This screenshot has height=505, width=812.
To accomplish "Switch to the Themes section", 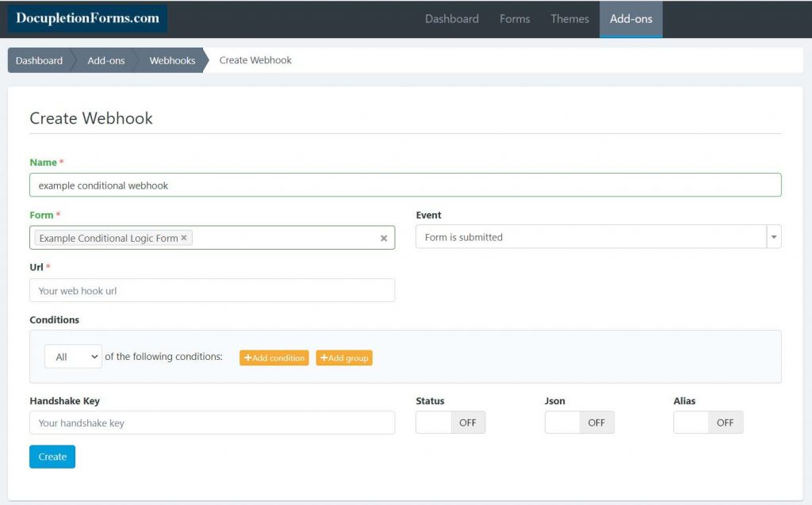I will (x=569, y=18).
